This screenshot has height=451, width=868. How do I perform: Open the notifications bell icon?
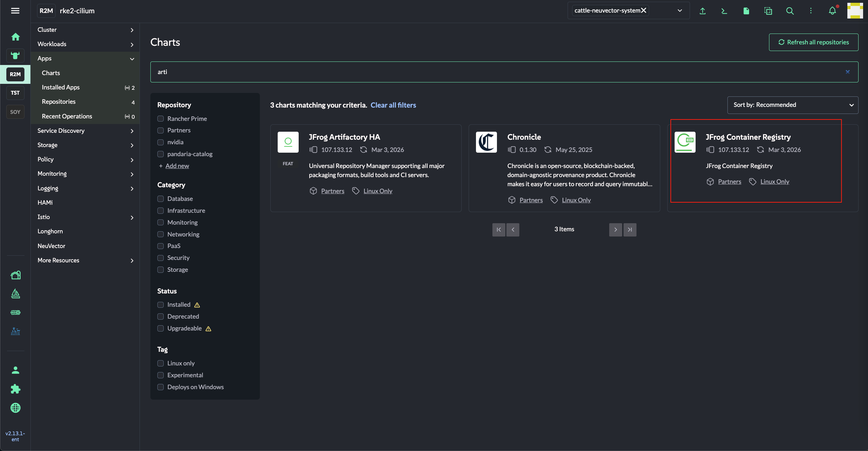(x=832, y=11)
